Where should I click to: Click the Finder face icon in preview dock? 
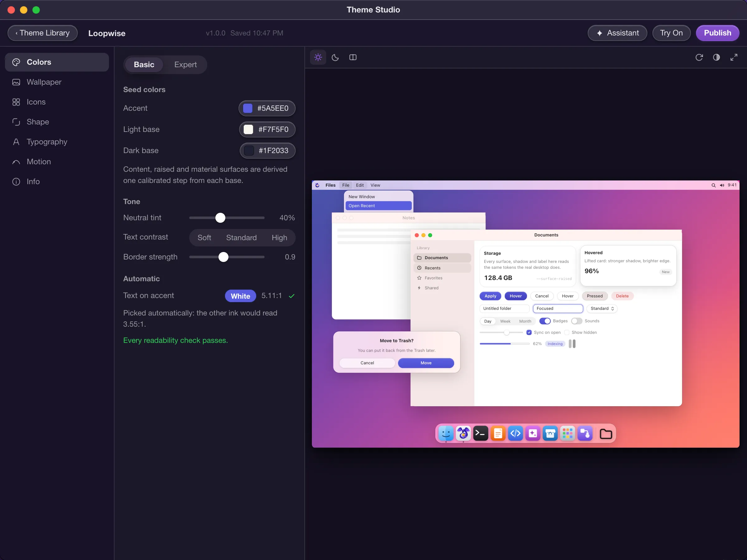446,433
